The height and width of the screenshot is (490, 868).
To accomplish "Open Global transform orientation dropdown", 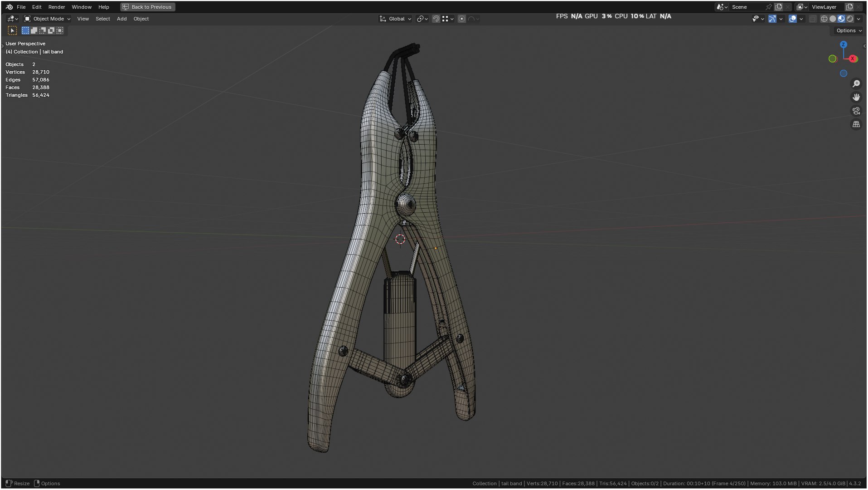I will pyautogui.click(x=395, y=19).
